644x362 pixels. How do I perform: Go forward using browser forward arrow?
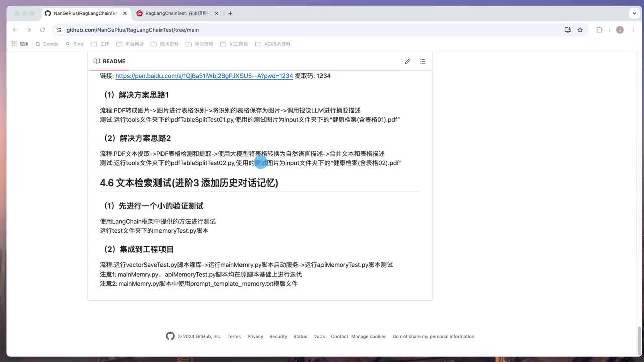29,30
